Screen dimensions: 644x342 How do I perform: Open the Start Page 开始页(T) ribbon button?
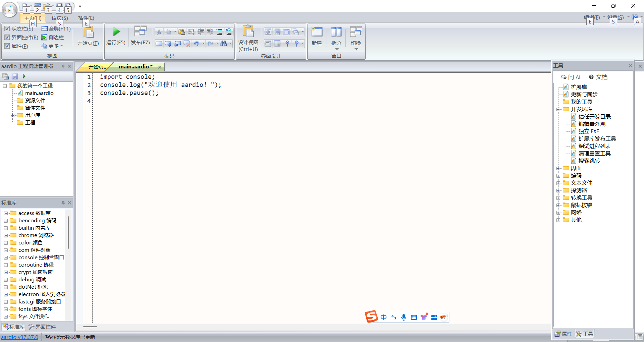tap(88, 36)
